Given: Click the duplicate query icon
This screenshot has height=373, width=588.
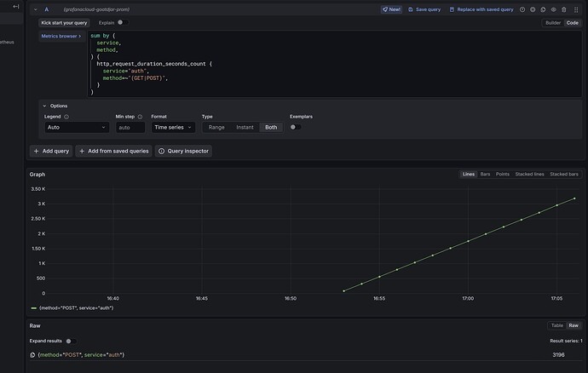Looking at the screenshot, I should click(543, 9).
